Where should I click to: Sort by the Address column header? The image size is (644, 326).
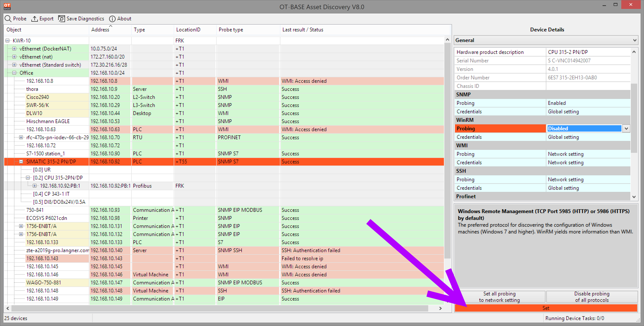110,30
